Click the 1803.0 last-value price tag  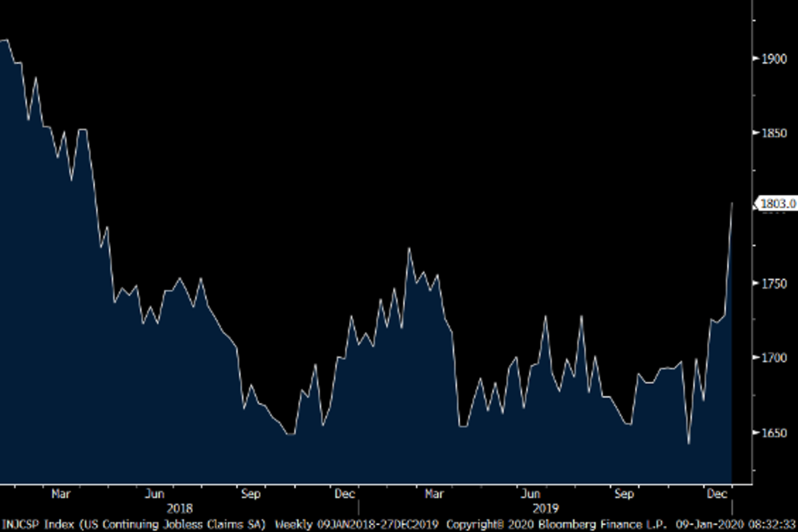[775, 204]
